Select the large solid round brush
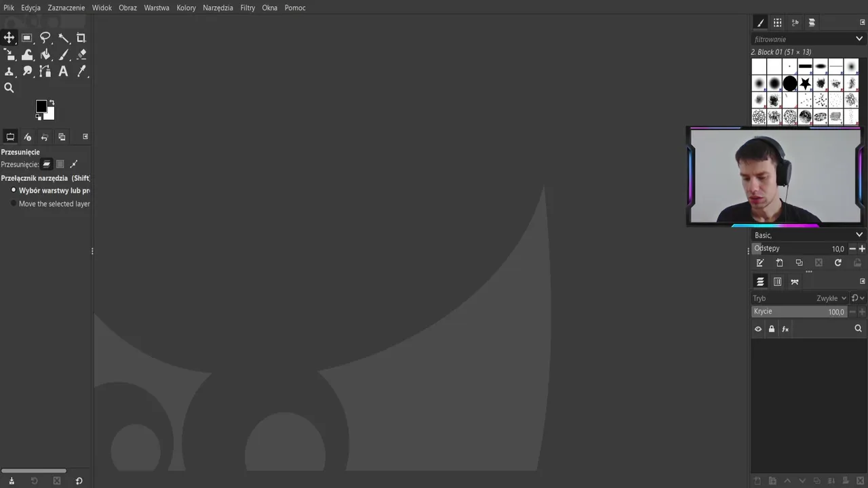 click(790, 83)
